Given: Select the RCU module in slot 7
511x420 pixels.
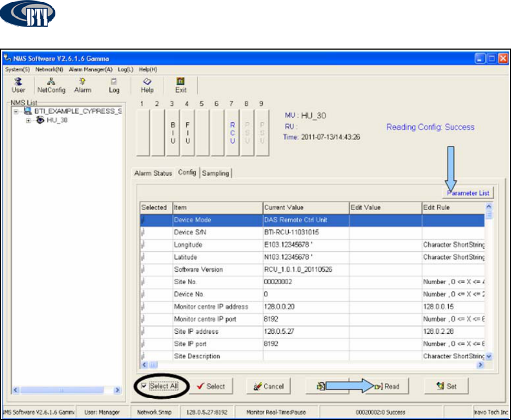Looking at the screenshot, I should (x=233, y=133).
